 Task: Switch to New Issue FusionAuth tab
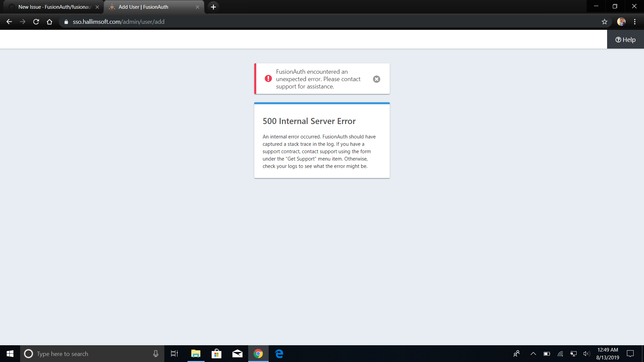click(54, 7)
